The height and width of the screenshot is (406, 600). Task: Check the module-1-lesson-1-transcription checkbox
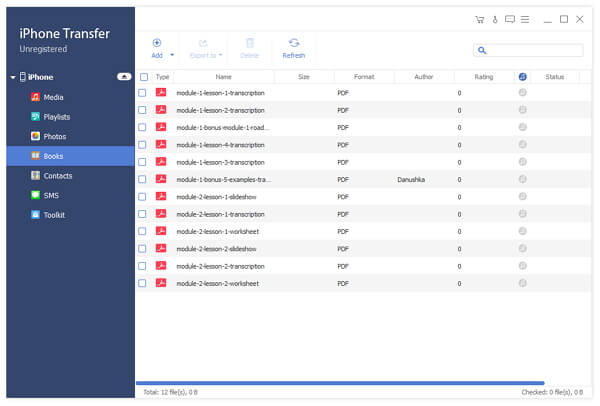pyautogui.click(x=142, y=93)
